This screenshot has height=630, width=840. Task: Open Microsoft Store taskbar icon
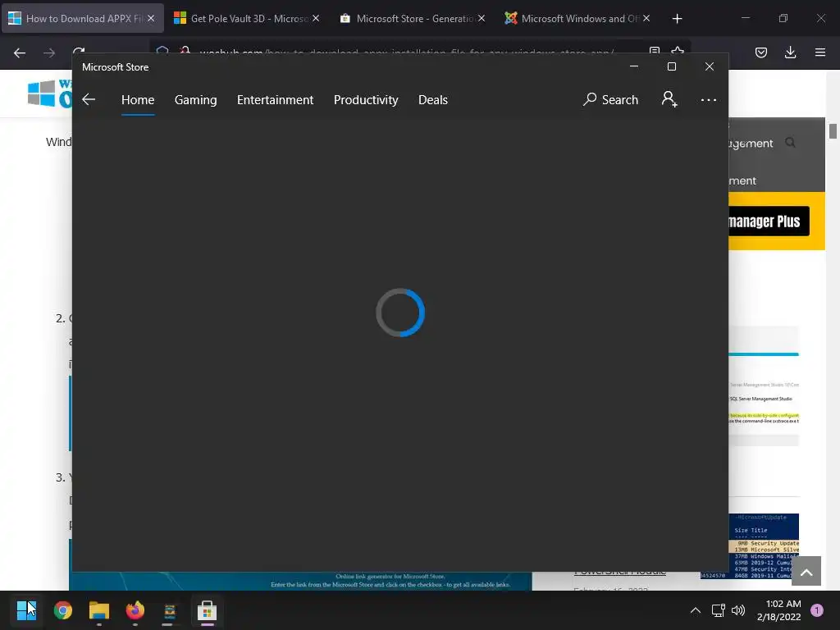[x=207, y=610]
